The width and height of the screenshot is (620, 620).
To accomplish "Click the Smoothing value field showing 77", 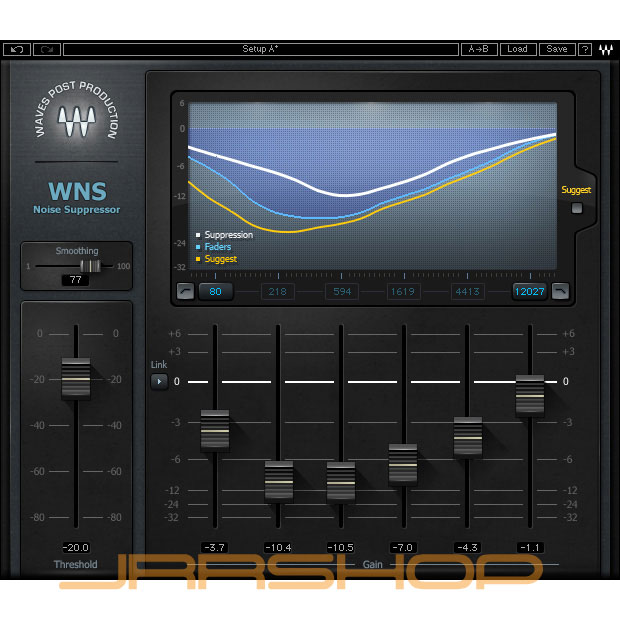I will click(75, 281).
